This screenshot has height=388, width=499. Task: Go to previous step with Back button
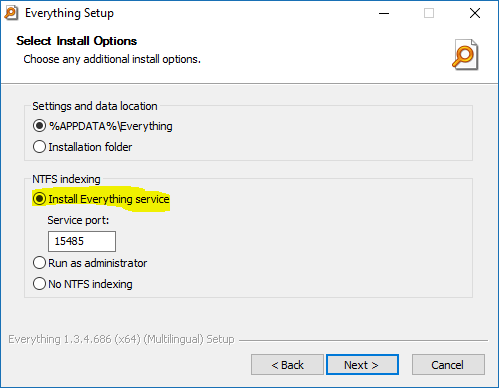[287, 365]
